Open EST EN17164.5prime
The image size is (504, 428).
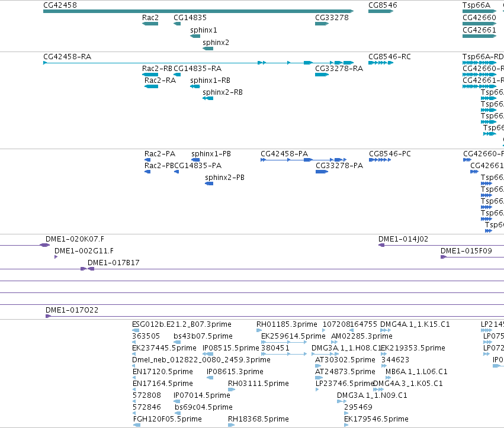[x=163, y=384]
